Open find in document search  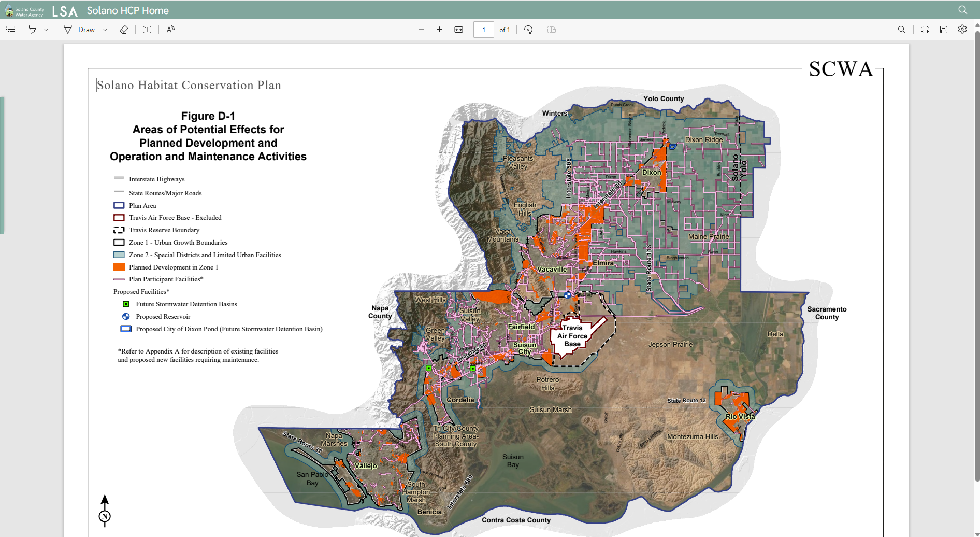coord(902,30)
